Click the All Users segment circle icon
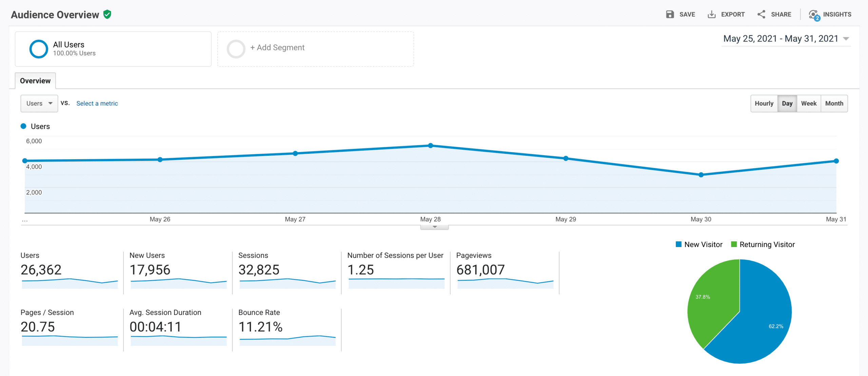This screenshot has height=376, width=868. (39, 49)
